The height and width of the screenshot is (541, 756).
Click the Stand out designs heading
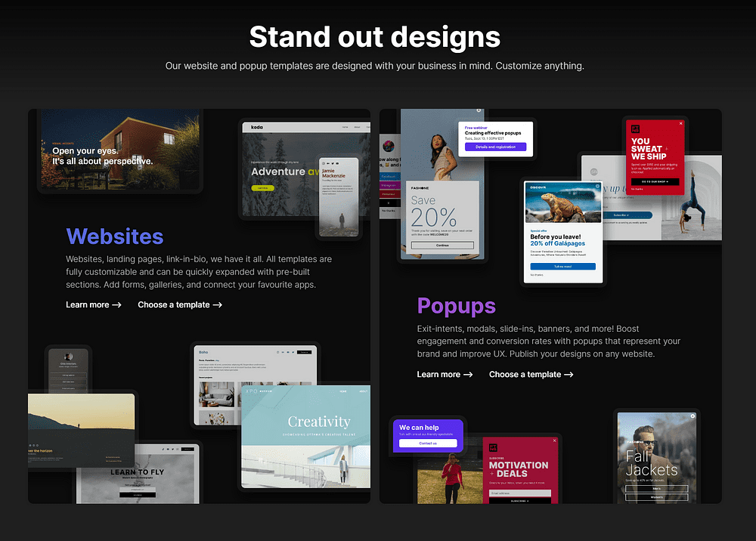(375, 37)
